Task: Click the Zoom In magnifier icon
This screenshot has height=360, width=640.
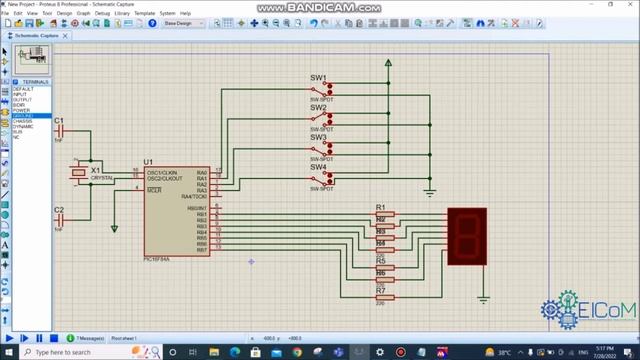Action: pos(265,23)
